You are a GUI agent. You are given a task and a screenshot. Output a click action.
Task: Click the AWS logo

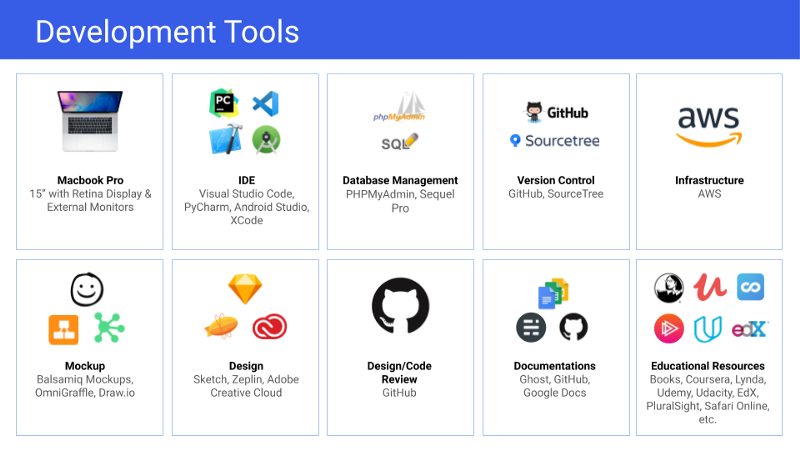click(709, 126)
